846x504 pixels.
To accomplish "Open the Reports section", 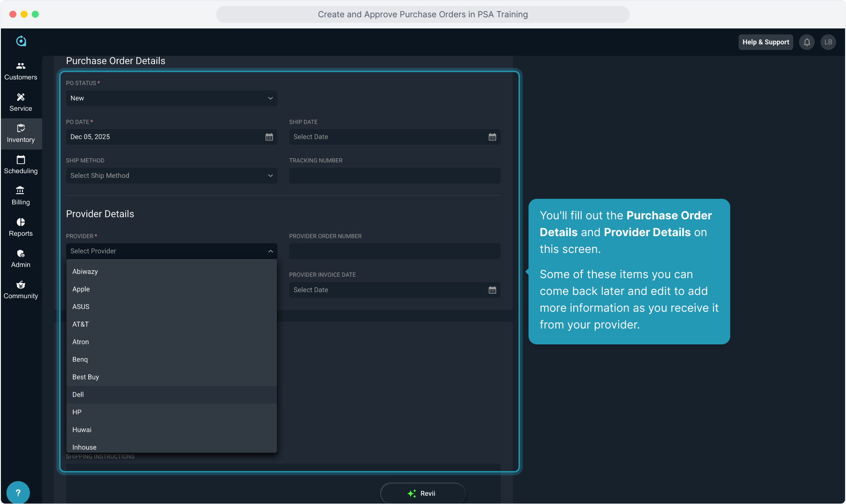I will pyautogui.click(x=21, y=227).
